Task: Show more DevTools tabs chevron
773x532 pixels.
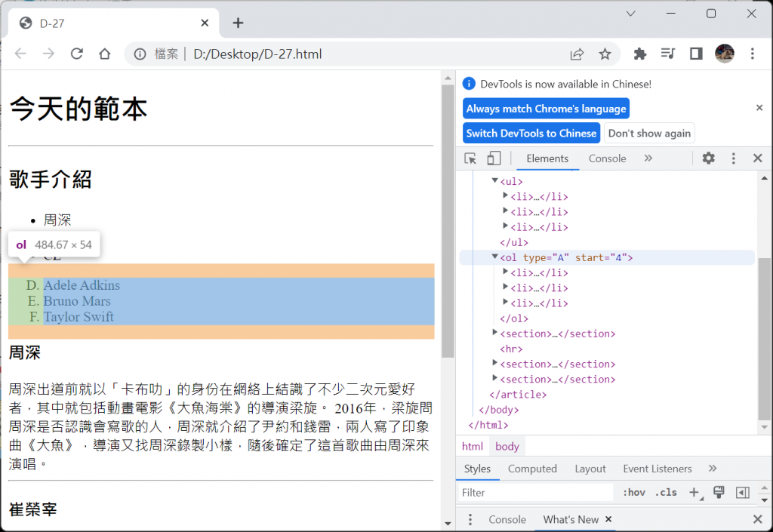Action: (x=648, y=158)
